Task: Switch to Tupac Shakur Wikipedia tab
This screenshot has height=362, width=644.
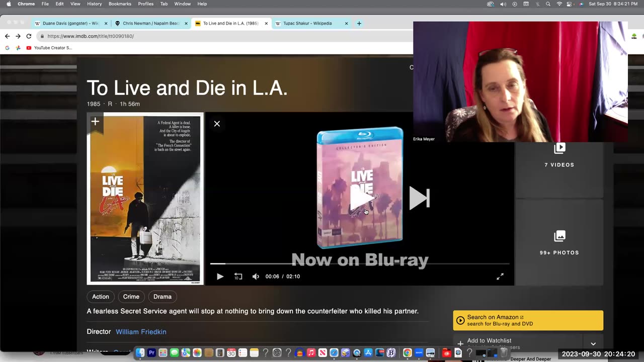Action: [x=308, y=23]
